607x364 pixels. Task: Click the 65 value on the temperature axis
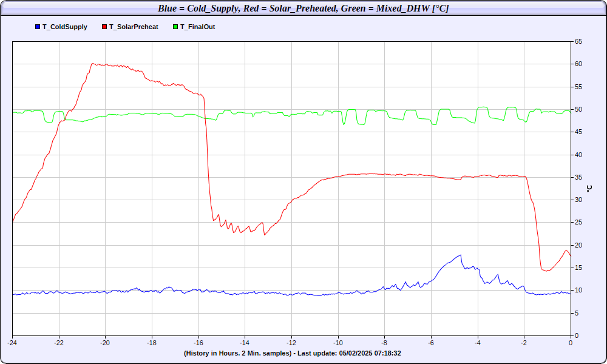(578, 41)
